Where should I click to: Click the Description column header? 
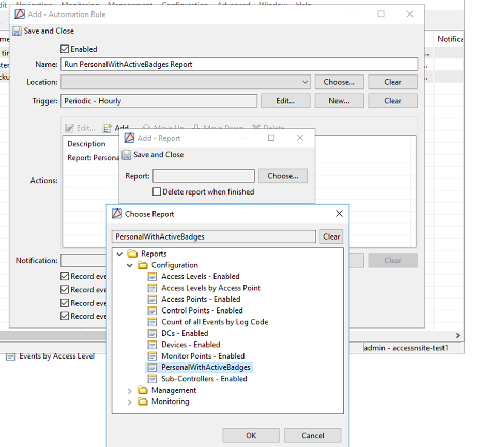point(86,144)
